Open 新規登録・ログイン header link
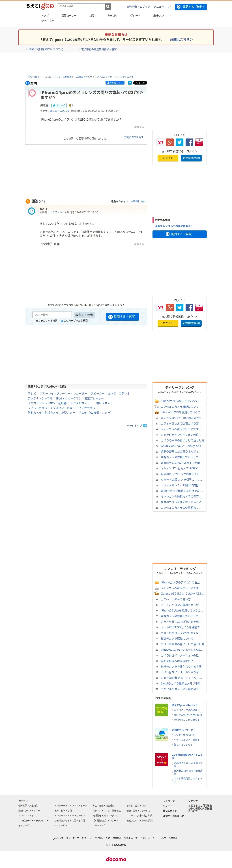Image resolution: width=232 pixels, height=868 pixels. 139,7
